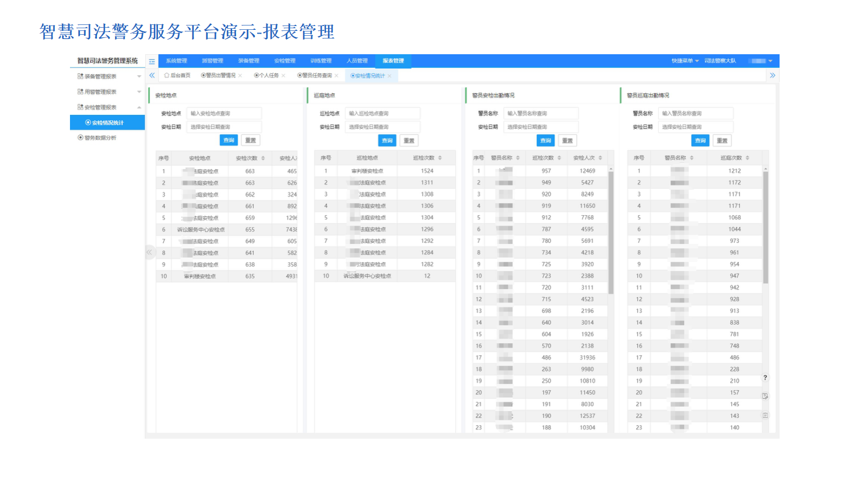Sort 警员名称 column in 警员安检出勤情况 table
The height and width of the screenshot is (488, 868).
tap(518, 158)
